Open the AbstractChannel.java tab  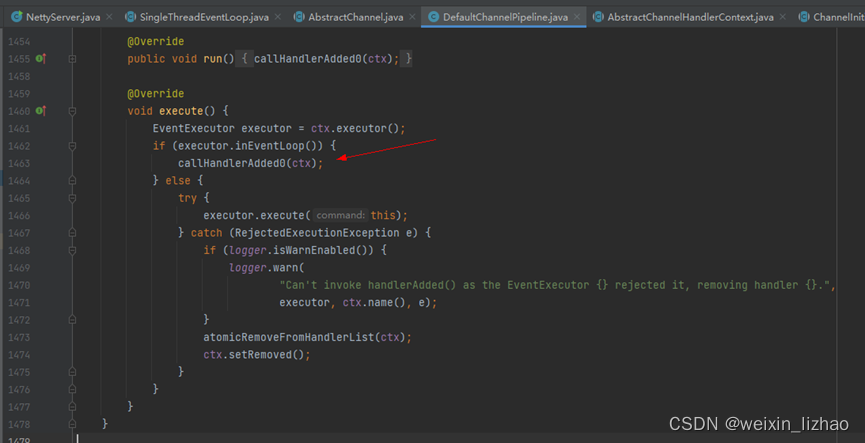(x=356, y=17)
